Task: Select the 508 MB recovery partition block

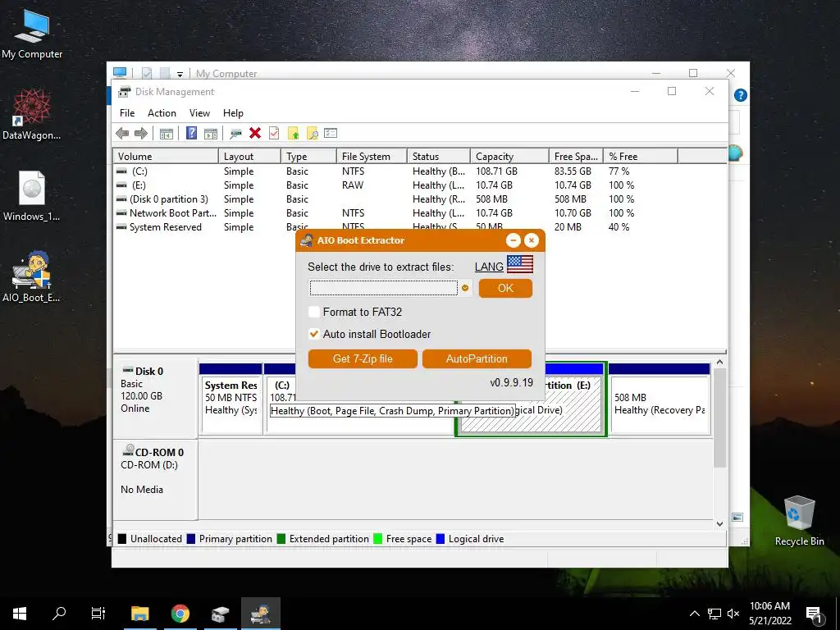Action: pyautogui.click(x=660, y=399)
